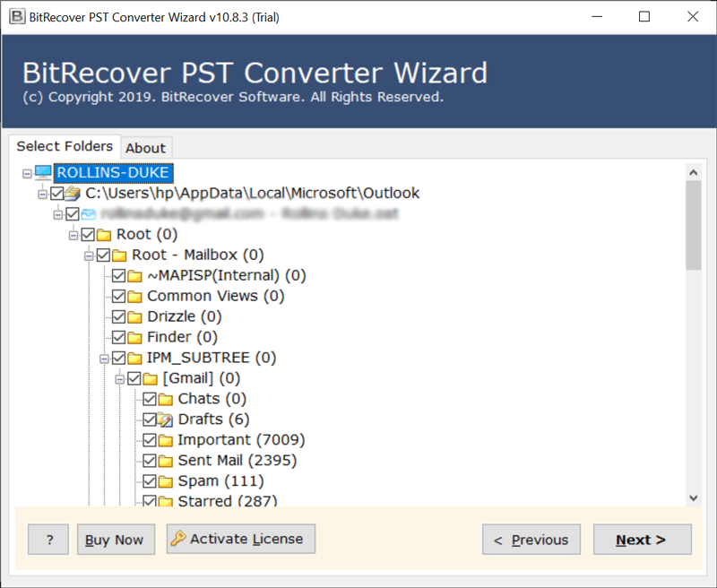Screen dimensions: 717x588
Task: Click the Important folder icon
Action: coord(165,440)
